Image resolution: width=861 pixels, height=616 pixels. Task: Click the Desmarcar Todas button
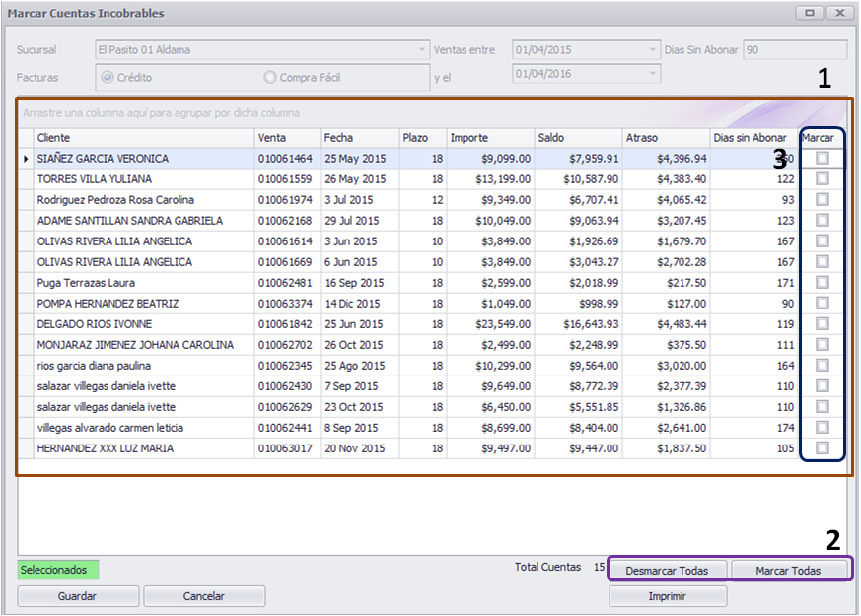coord(667,571)
